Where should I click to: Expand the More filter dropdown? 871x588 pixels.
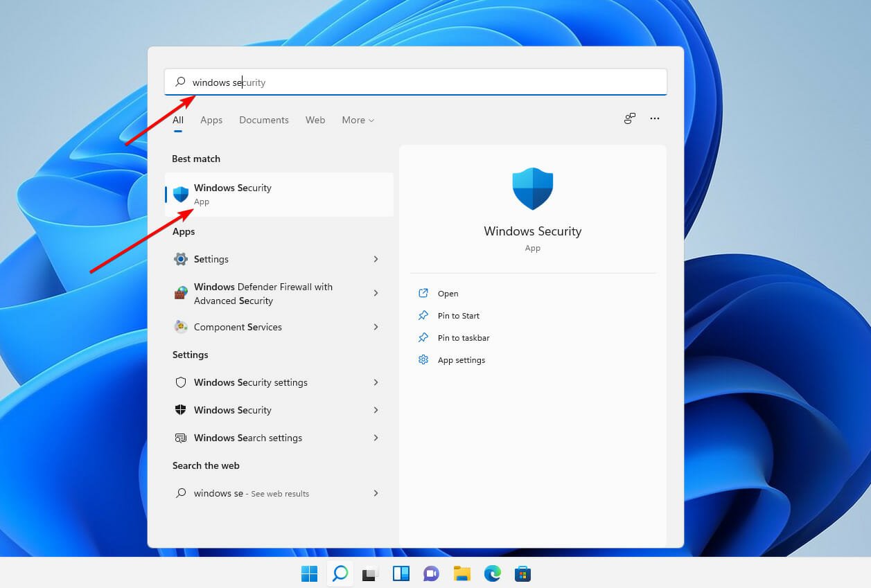pyautogui.click(x=358, y=120)
